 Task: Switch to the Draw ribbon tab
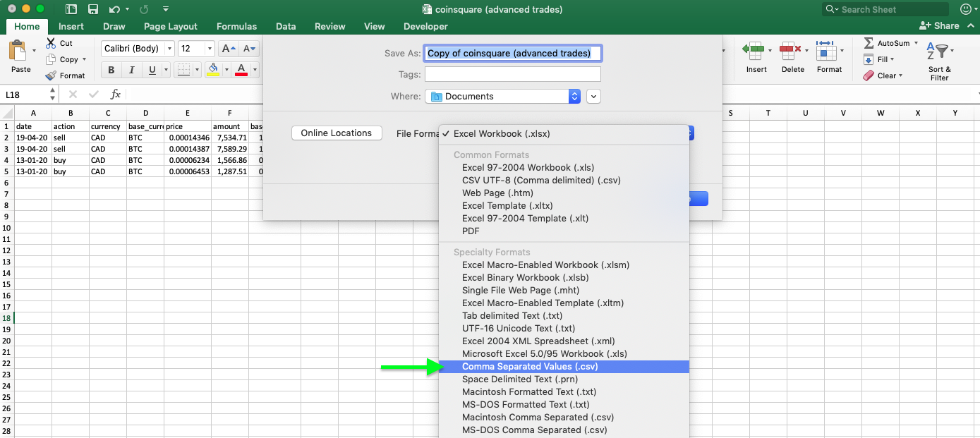coord(114,26)
